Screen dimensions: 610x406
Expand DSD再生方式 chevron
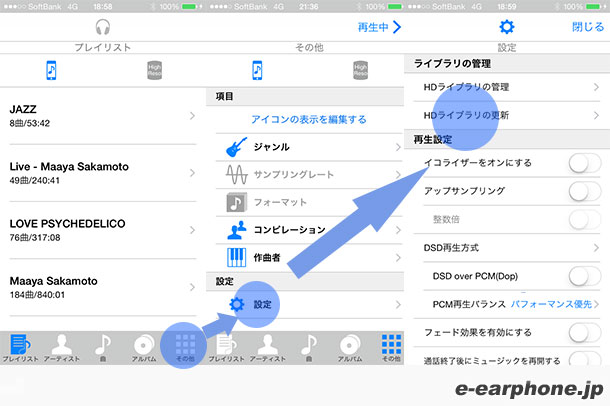pyautogui.click(x=596, y=248)
